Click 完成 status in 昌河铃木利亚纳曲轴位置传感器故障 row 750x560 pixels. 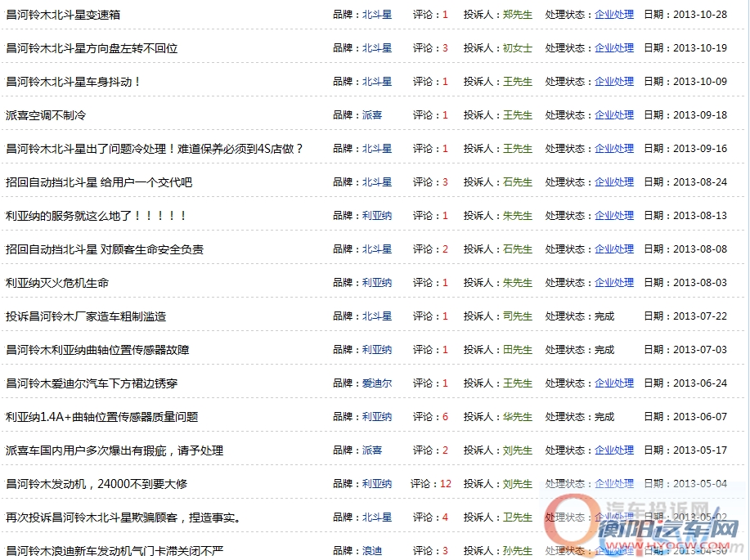click(604, 349)
